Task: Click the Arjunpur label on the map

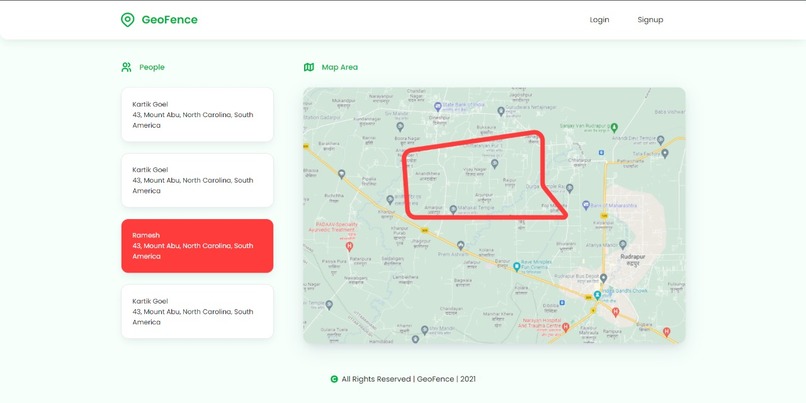Action: (x=484, y=195)
